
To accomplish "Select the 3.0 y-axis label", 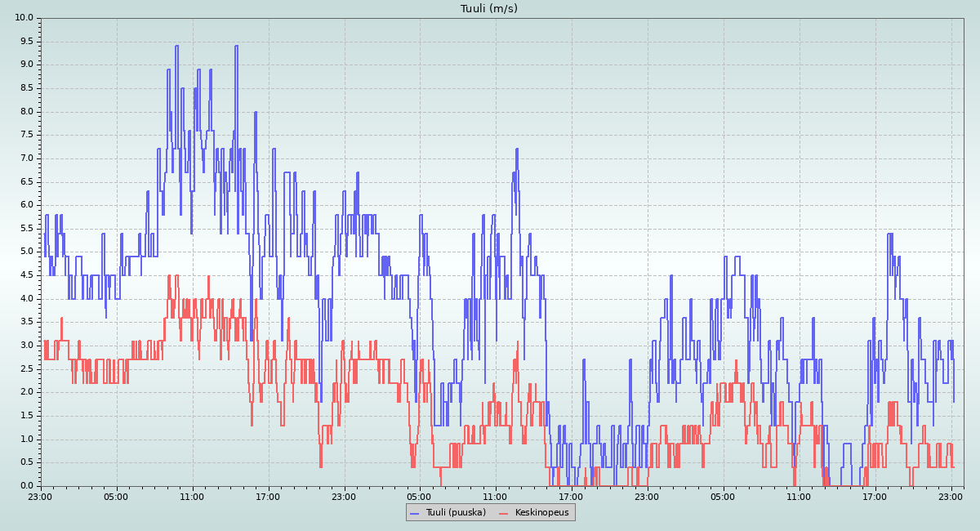I will (x=26, y=346).
